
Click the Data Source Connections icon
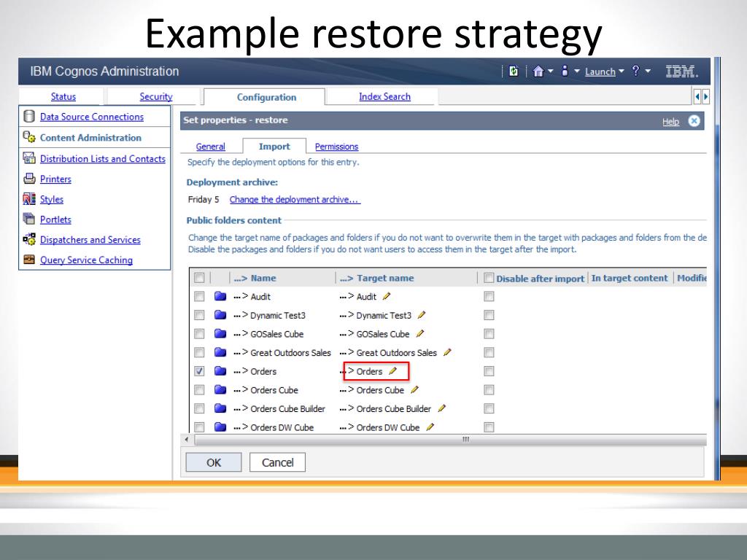29,116
